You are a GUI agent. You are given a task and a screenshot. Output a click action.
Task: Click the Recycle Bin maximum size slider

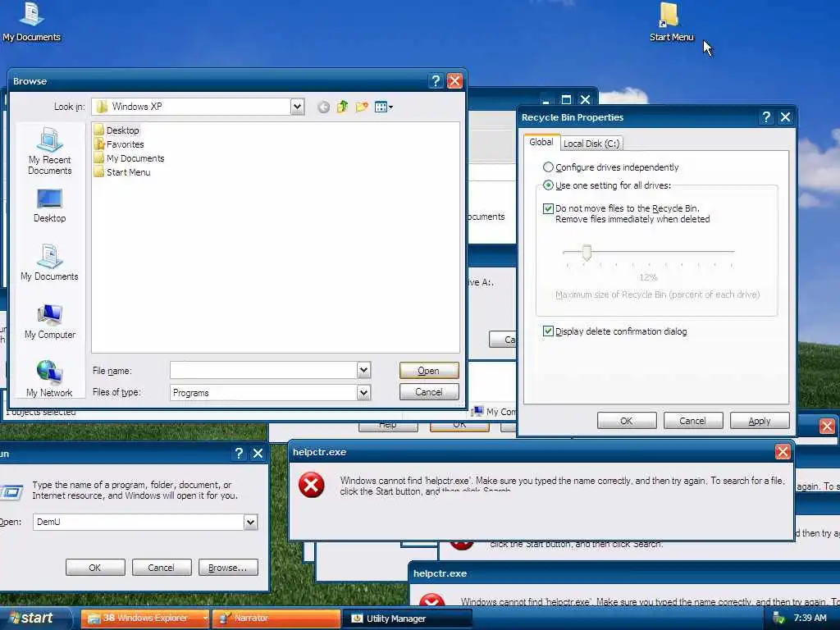click(587, 253)
